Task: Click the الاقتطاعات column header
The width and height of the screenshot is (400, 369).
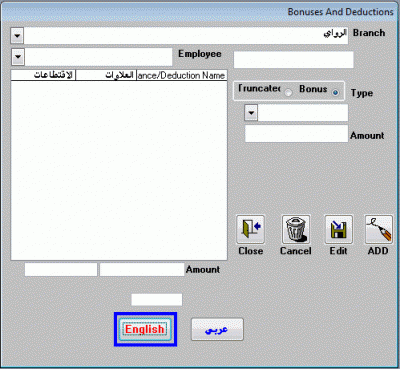Action: 43,75
